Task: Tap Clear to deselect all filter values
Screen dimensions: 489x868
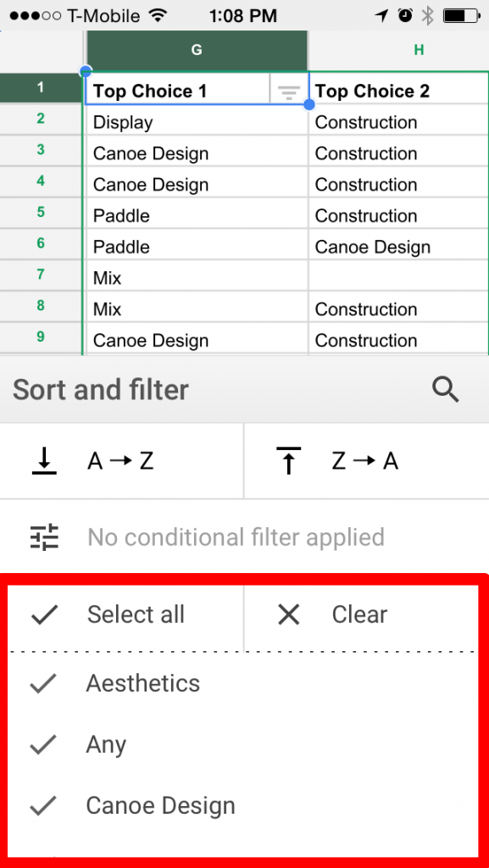Action: click(358, 615)
